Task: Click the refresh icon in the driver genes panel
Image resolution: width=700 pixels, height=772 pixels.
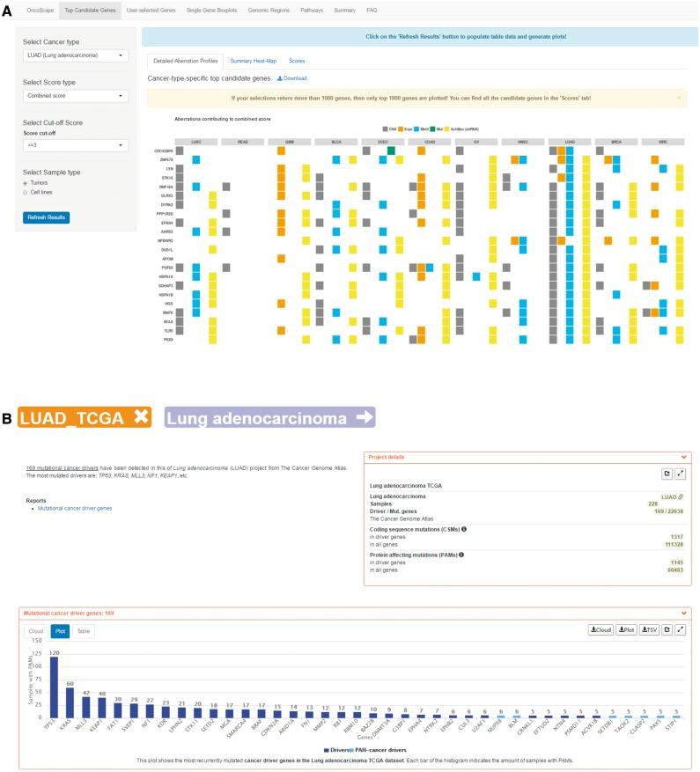Action: point(667,629)
